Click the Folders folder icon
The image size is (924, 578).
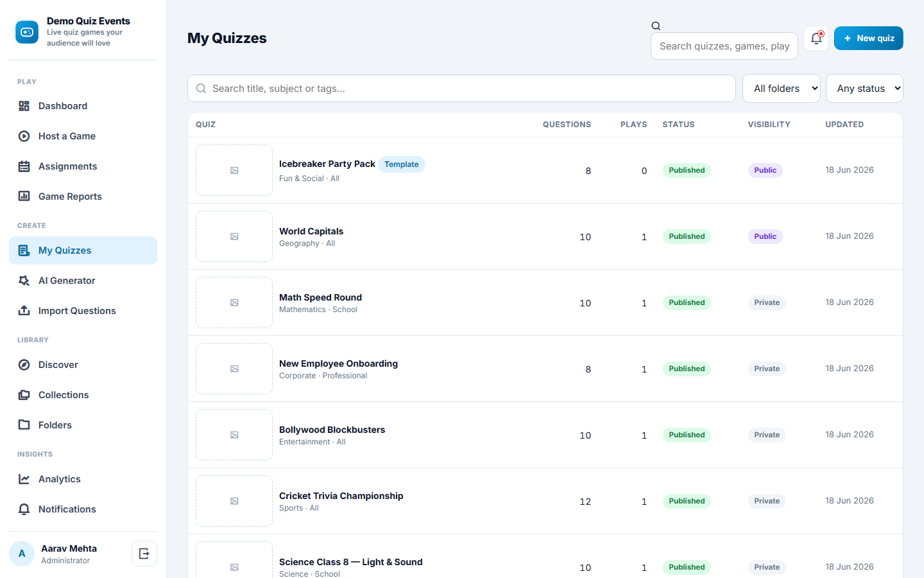[24, 425]
